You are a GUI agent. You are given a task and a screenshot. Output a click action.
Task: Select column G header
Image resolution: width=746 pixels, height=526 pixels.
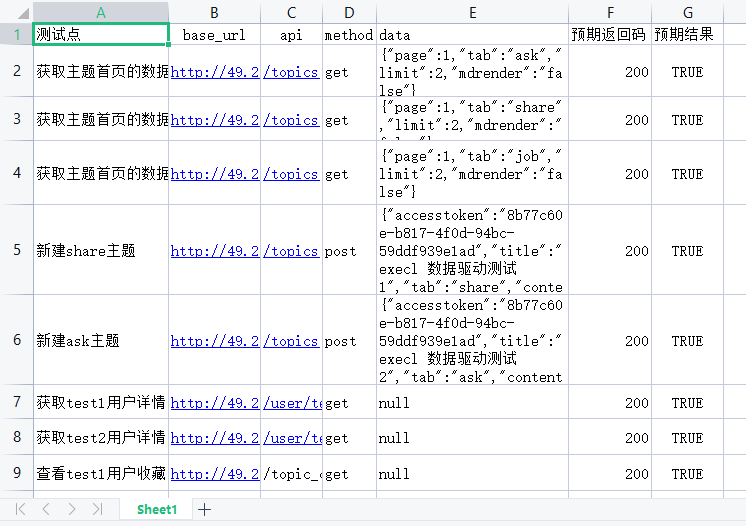pos(688,12)
